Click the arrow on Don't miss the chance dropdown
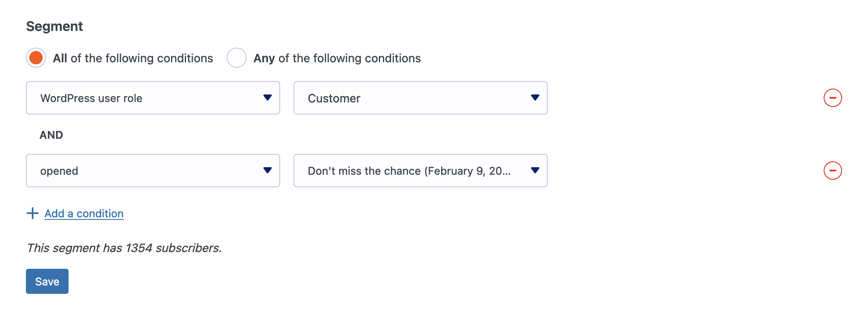Screen dimensions: 868x316 click(x=535, y=171)
